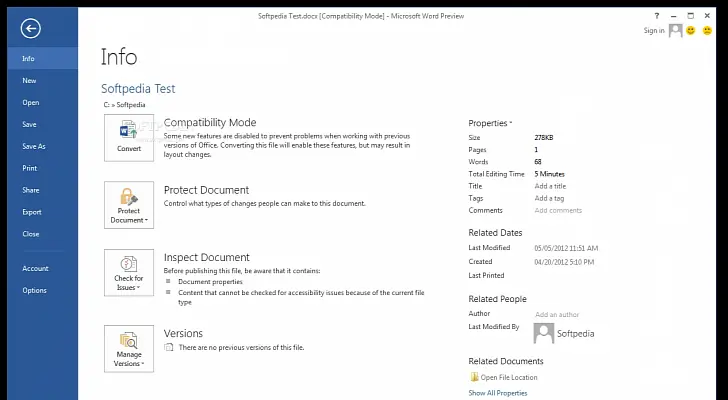728x400 pixels.
Task: Minimize the Word window
Action: pos(673,16)
